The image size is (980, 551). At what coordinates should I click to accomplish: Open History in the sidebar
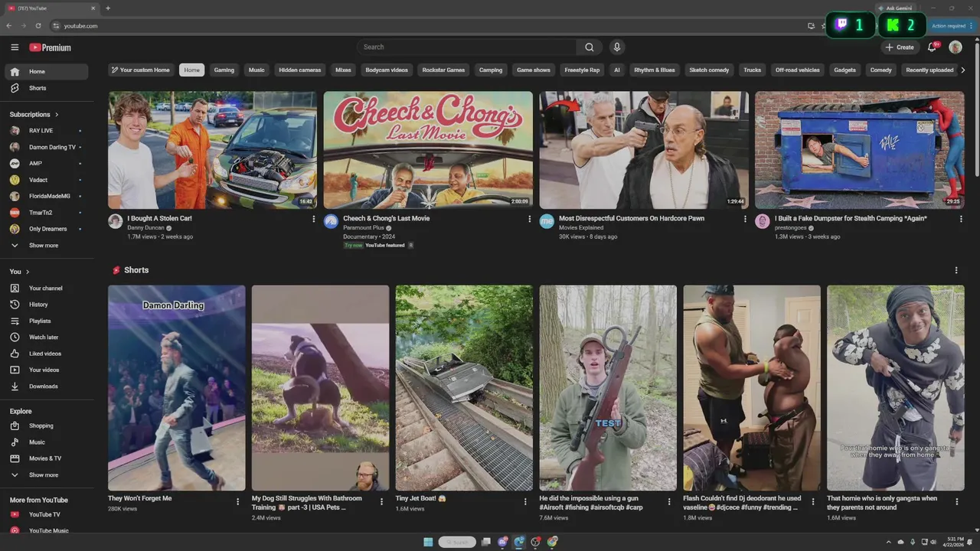(47, 305)
